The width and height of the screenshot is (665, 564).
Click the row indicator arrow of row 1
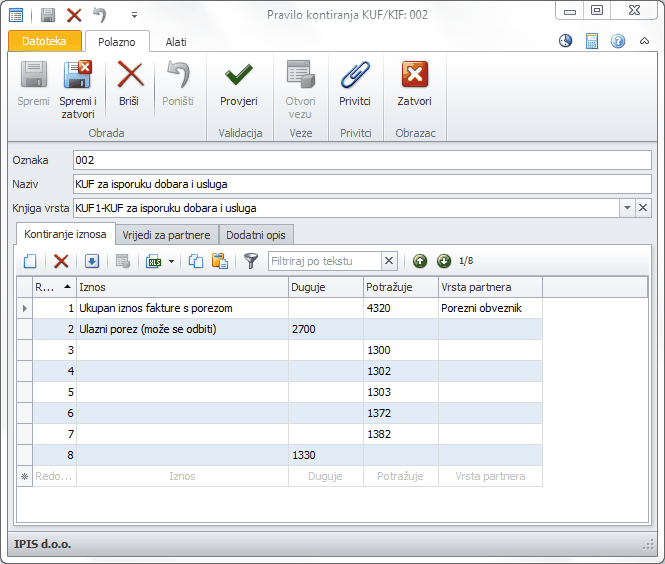point(25,308)
